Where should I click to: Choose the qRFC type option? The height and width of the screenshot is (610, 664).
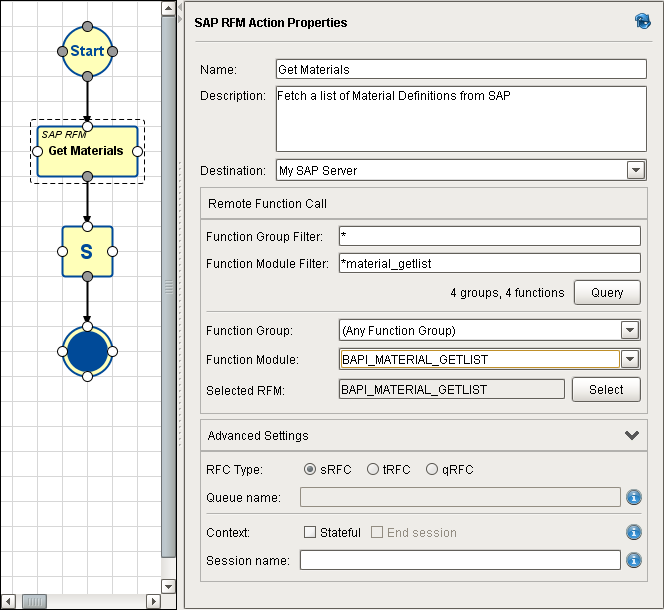pyautogui.click(x=432, y=469)
